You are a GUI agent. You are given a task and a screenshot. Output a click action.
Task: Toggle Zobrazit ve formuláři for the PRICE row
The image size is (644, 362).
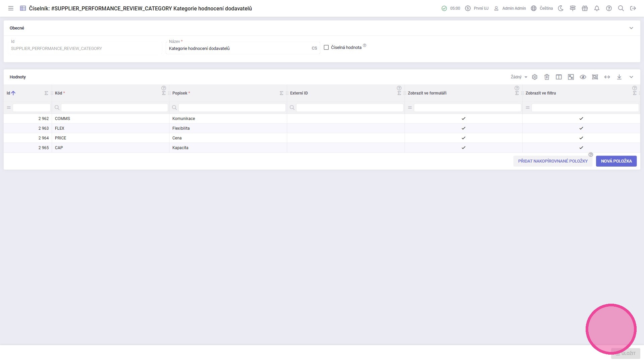(x=464, y=138)
